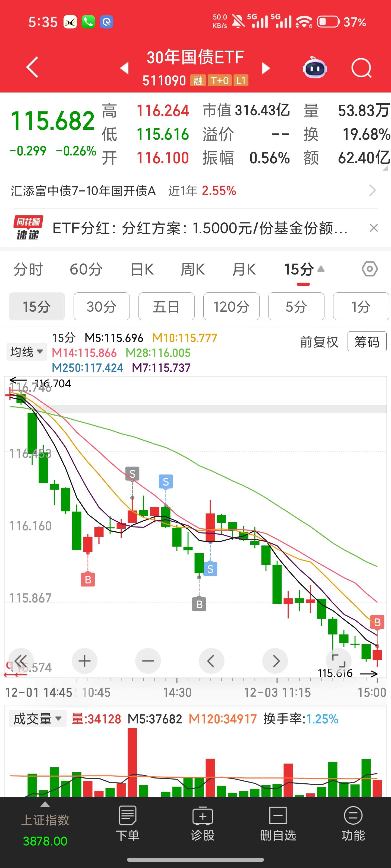The height and width of the screenshot is (868, 391).
Task: Switch to next stock with right triangle
Action: click(x=266, y=68)
